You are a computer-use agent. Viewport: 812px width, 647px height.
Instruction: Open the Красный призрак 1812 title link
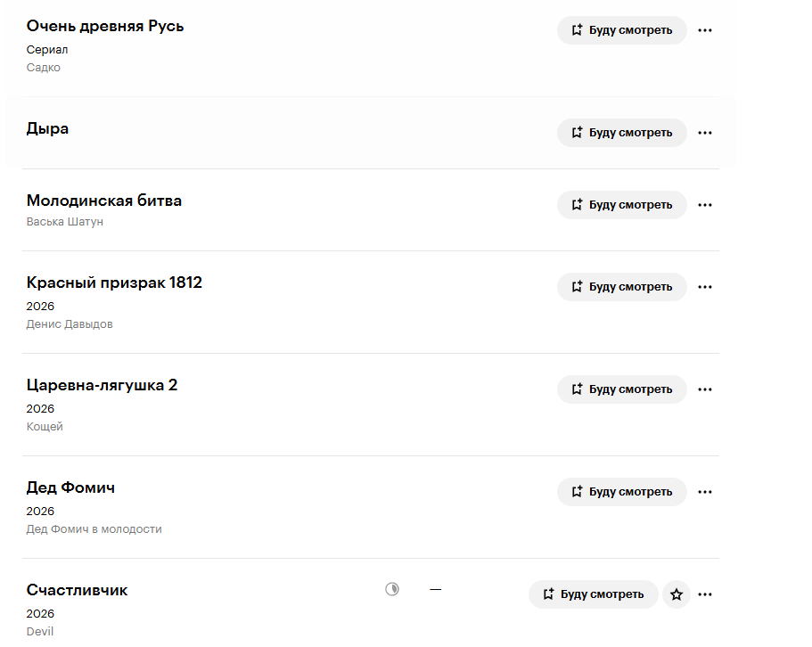114,283
